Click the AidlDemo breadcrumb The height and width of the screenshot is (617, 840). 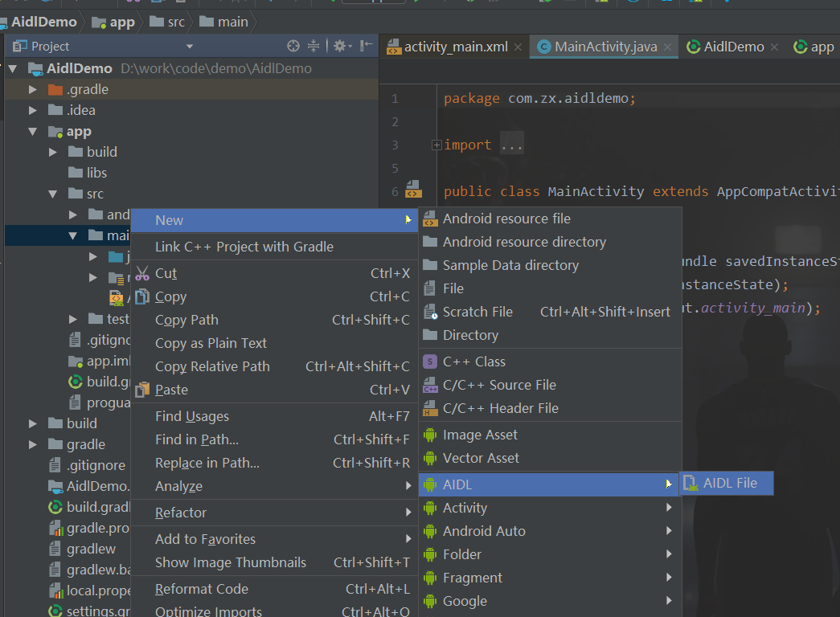coord(39,22)
